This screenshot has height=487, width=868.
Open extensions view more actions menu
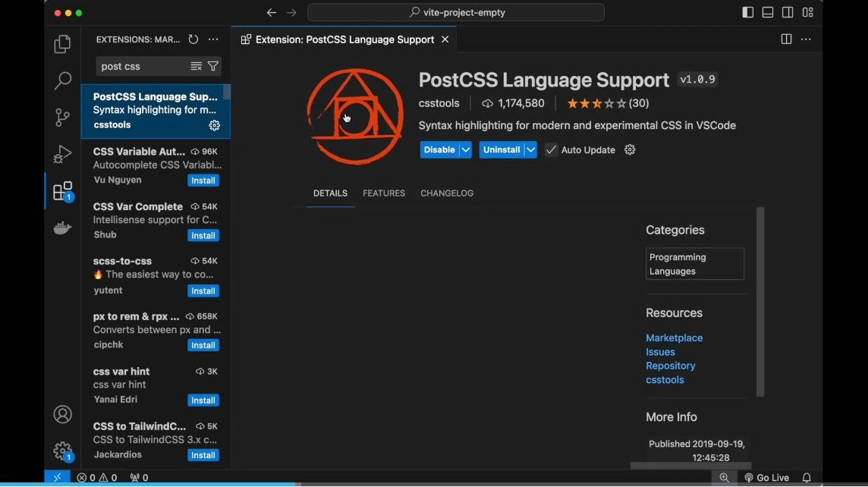[213, 39]
